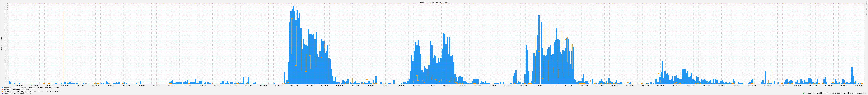Click the Fri 09:00 time axis label
The height and width of the screenshot is (95, 868).
tap(538, 85)
